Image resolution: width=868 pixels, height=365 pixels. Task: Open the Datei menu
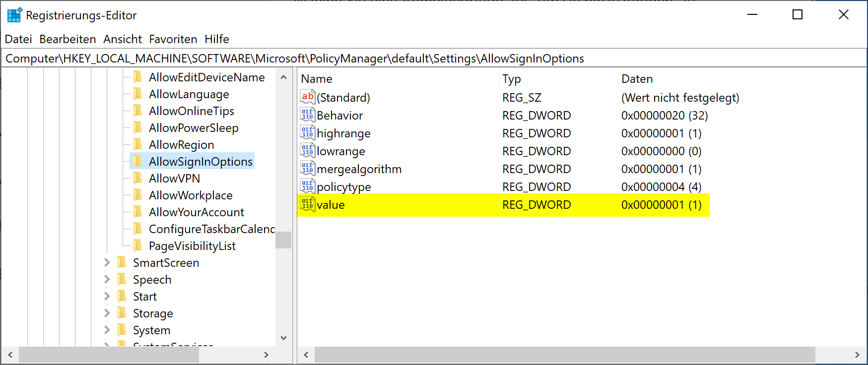pyautogui.click(x=18, y=39)
